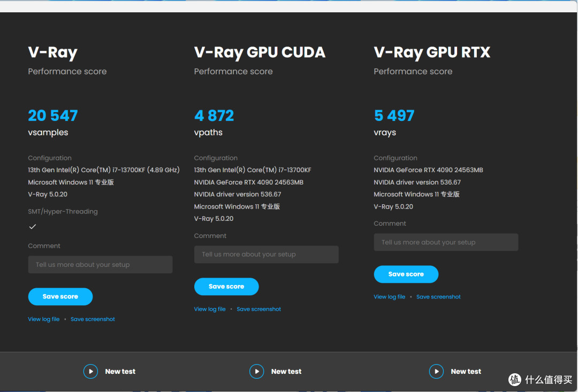This screenshot has height=392, width=578.
Task: Save screenshot of the GPU CUDA result
Action: (x=259, y=309)
